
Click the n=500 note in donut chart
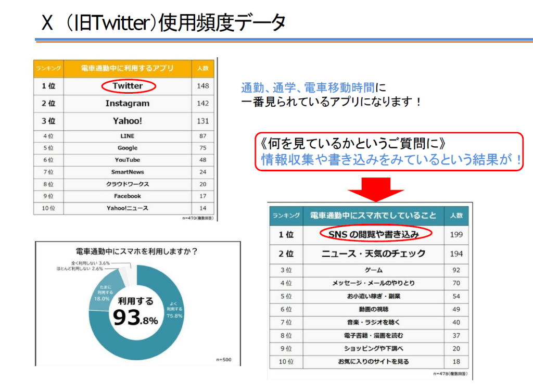[224, 360]
